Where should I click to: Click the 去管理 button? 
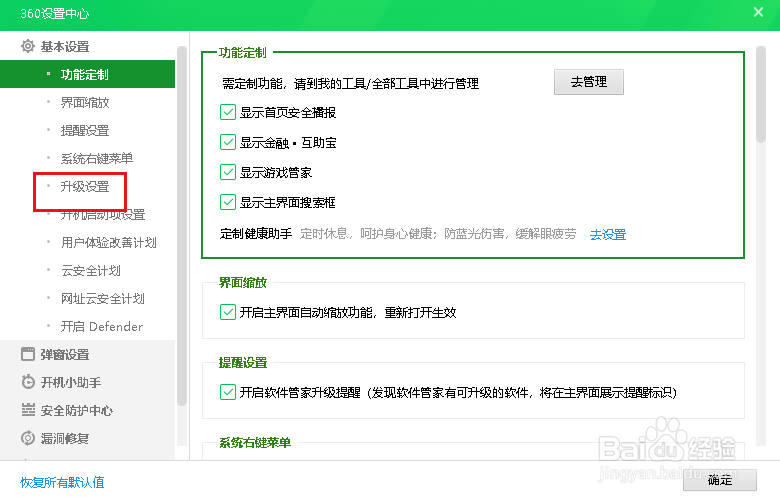[x=588, y=82]
